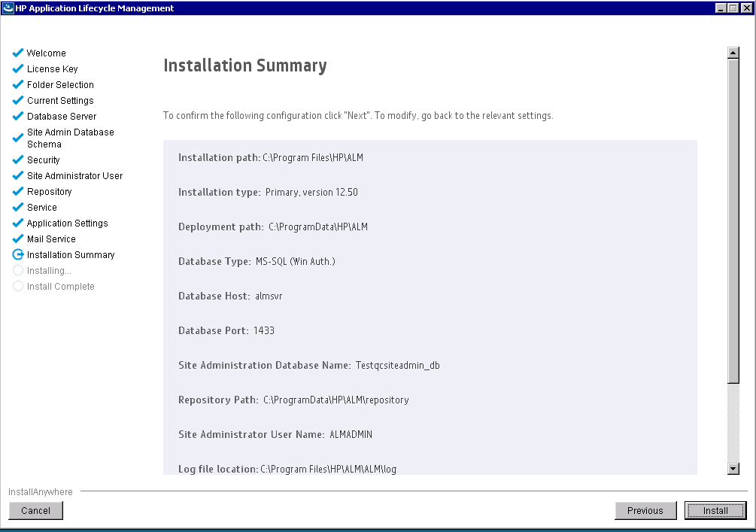Click the checkmark beside Mail Service

click(x=18, y=239)
